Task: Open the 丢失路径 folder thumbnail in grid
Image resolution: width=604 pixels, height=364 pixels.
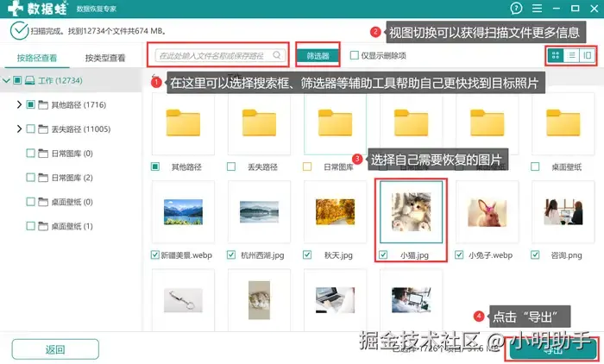Action: coord(259,123)
